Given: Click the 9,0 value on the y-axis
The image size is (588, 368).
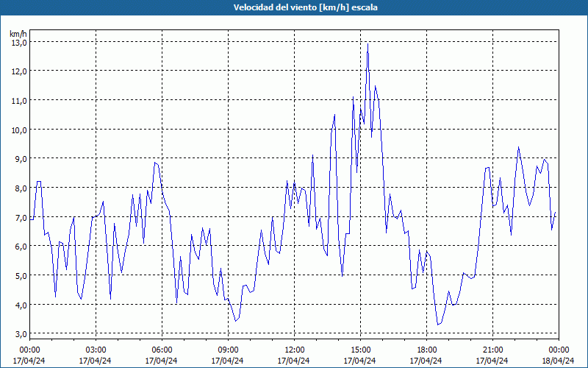Looking at the screenshot, I should click(x=21, y=159).
